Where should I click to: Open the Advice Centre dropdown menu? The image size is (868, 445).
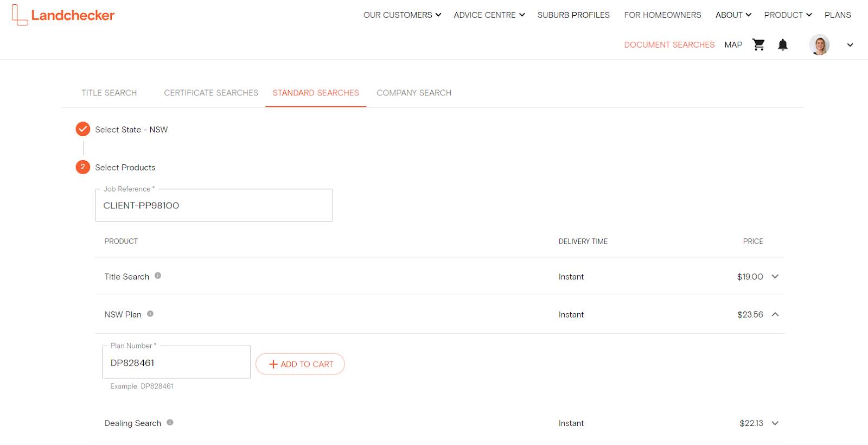pos(489,15)
